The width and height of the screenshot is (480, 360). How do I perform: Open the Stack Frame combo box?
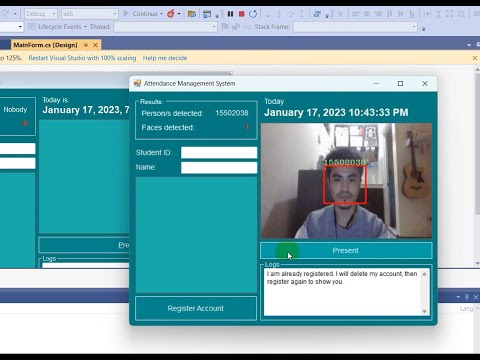(x=355, y=27)
